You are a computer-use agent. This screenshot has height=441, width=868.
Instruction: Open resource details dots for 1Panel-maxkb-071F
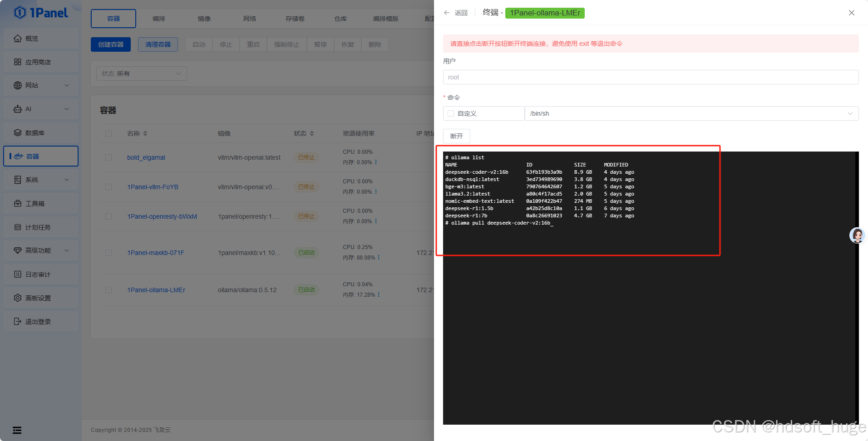(379, 258)
